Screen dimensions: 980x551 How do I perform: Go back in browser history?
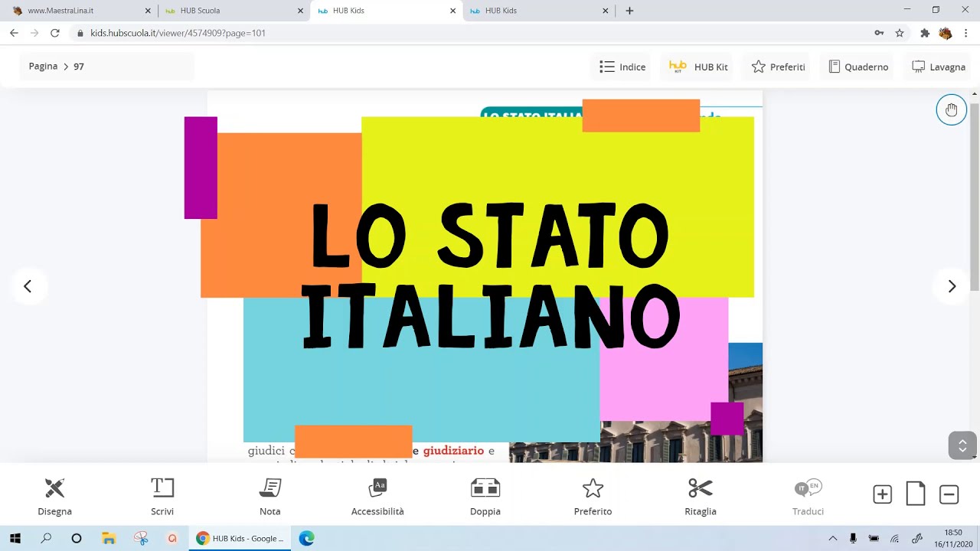(14, 33)
